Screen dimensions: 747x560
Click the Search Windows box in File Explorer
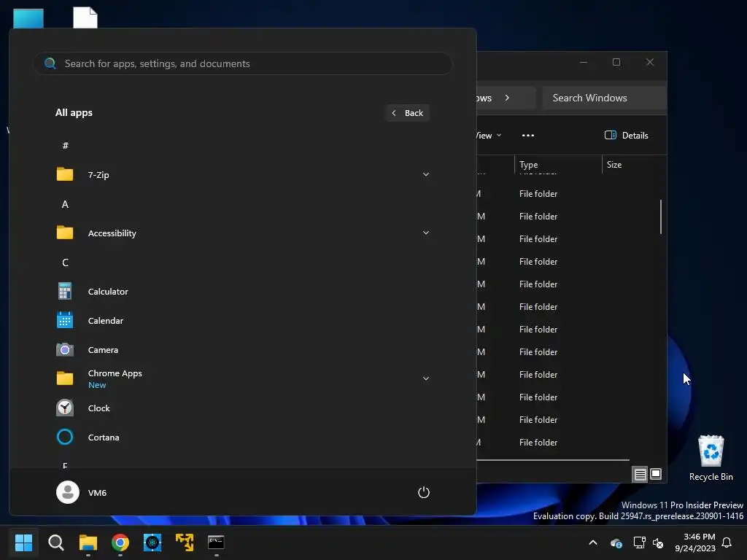(x=604, y=98)
